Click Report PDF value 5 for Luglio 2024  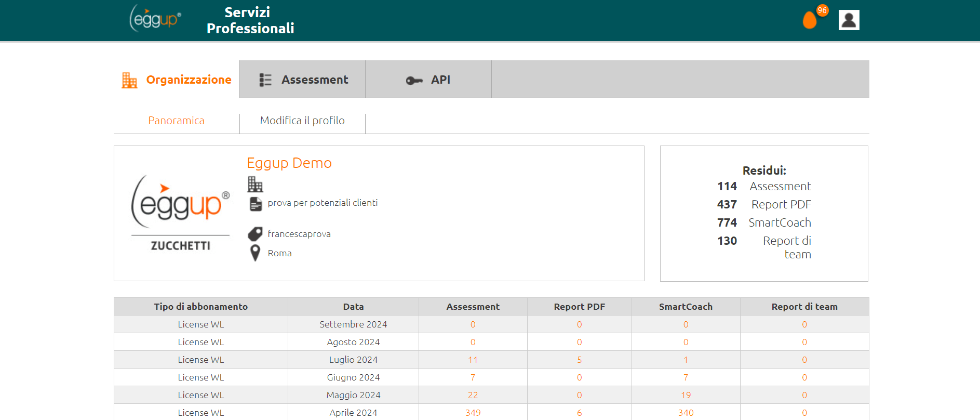580,360
